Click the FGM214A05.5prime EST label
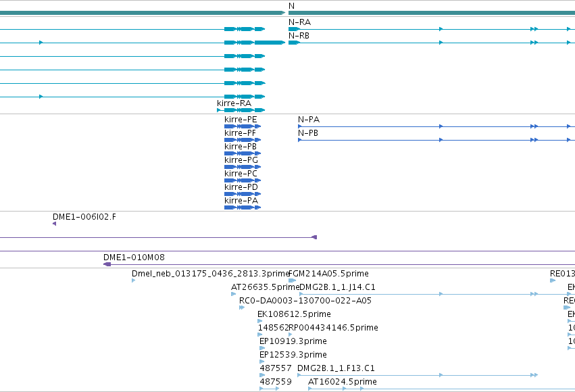 [x=328, y=274]
